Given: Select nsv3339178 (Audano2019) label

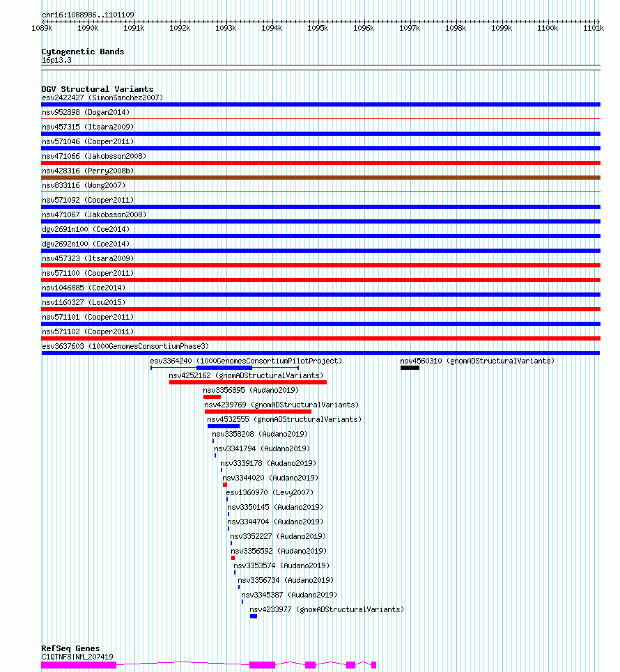Looking at the screenshot, I should coord(268,463).
